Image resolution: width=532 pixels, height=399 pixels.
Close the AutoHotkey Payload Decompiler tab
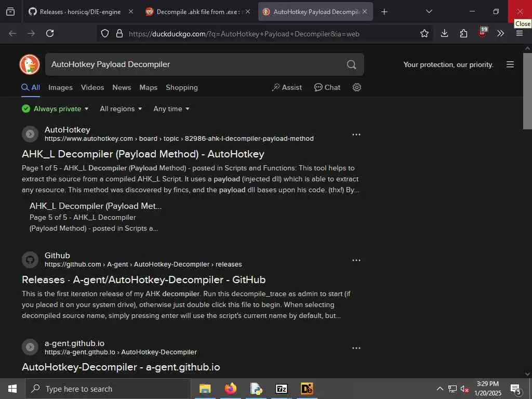[x=364, y=11]
